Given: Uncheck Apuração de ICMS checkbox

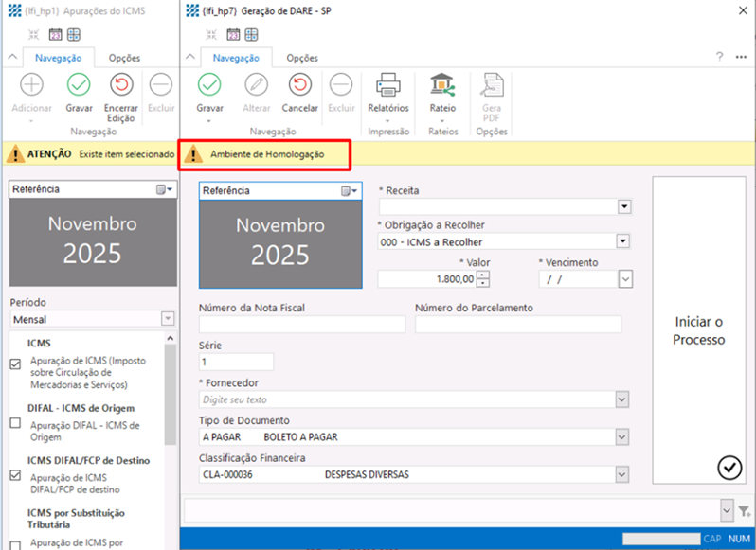Looking at the screenshot, I should click(15, 364).
